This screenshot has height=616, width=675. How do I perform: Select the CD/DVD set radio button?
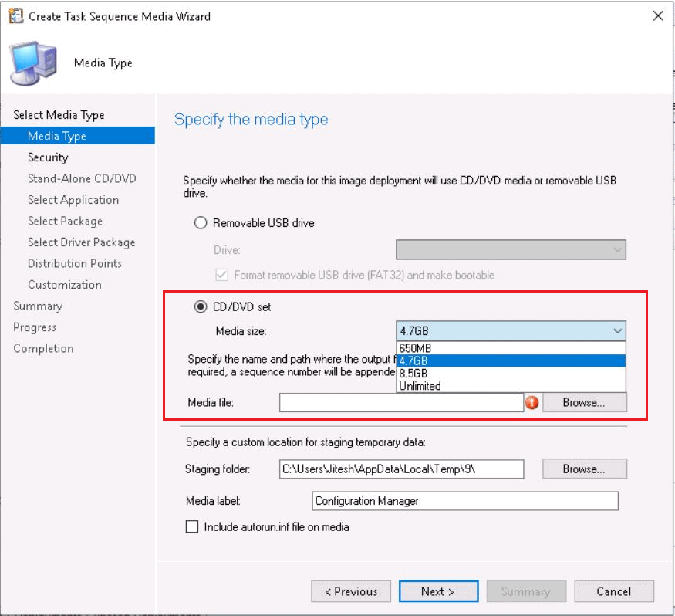tap(201, 306)
